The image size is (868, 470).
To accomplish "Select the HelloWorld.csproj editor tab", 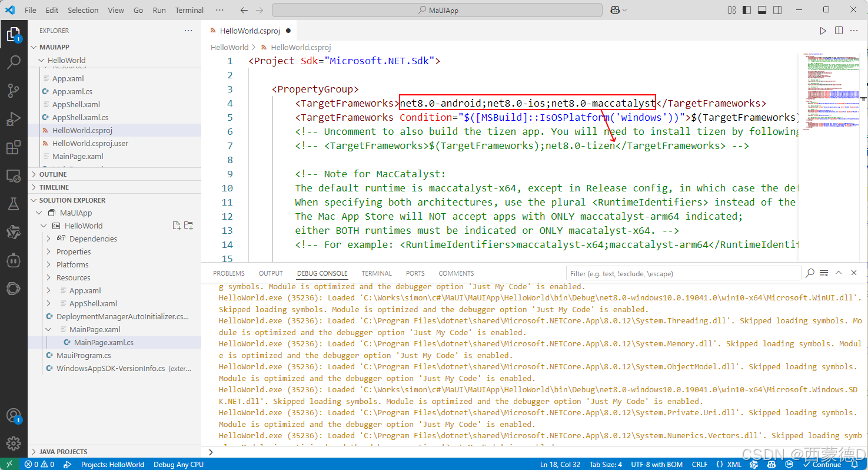I will tap(251, 31).
